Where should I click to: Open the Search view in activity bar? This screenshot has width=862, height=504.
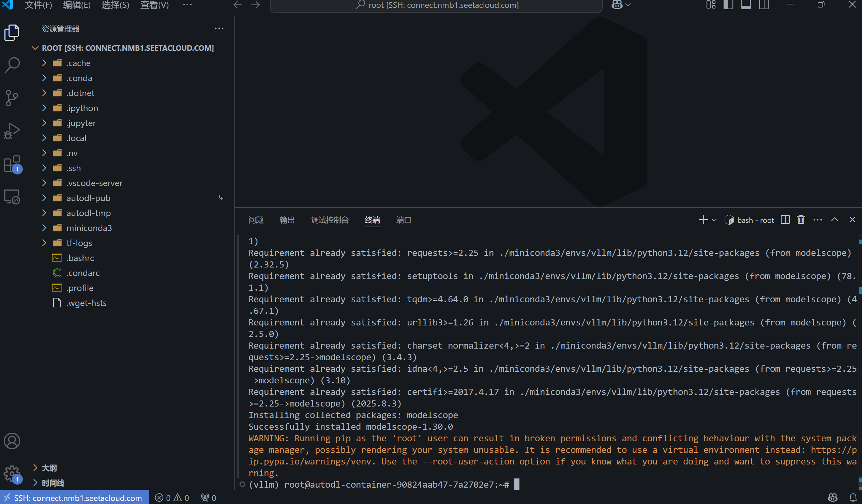point(12,65)
